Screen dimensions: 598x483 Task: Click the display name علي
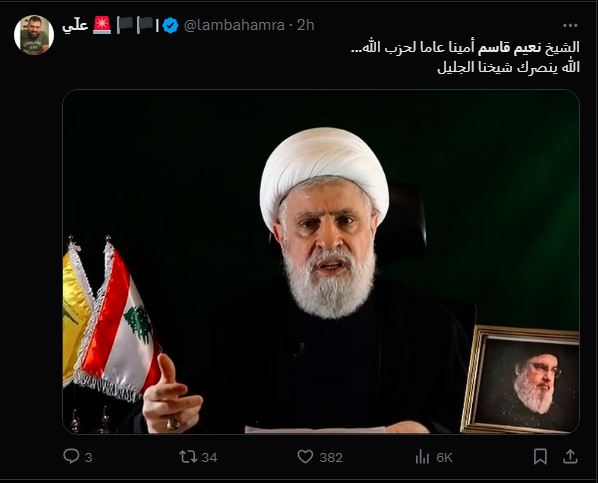tap(75, 26)
